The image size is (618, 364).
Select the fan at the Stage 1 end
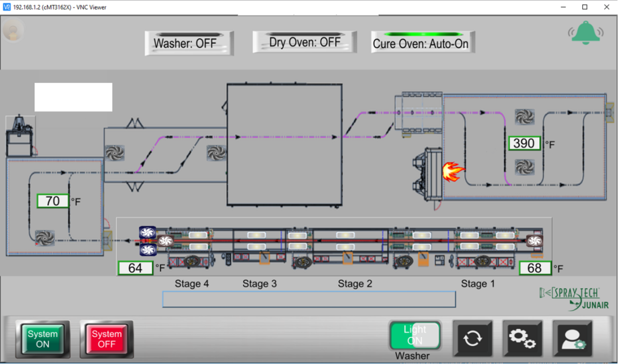(534, 241)
